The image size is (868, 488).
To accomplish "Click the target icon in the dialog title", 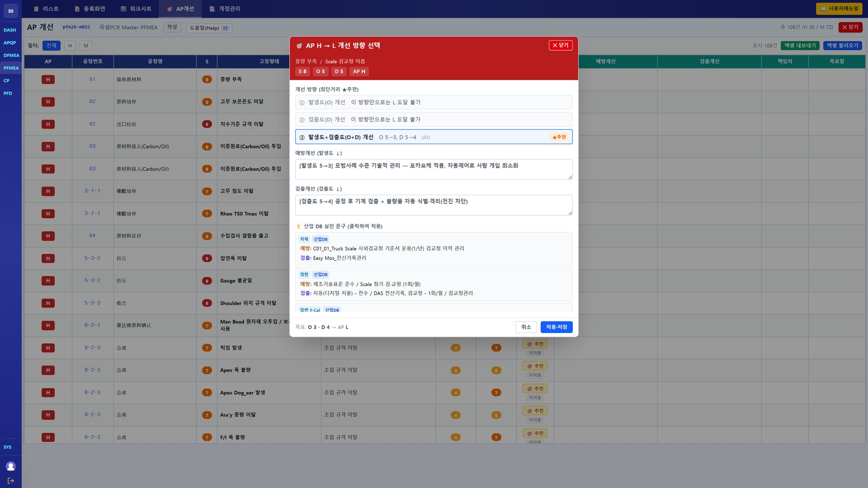I will (x=299, y=46).
